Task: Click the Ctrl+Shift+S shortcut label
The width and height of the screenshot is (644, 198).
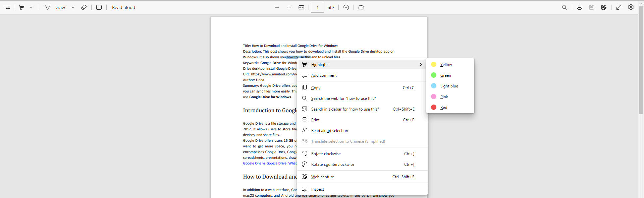Action: [404, 177]
